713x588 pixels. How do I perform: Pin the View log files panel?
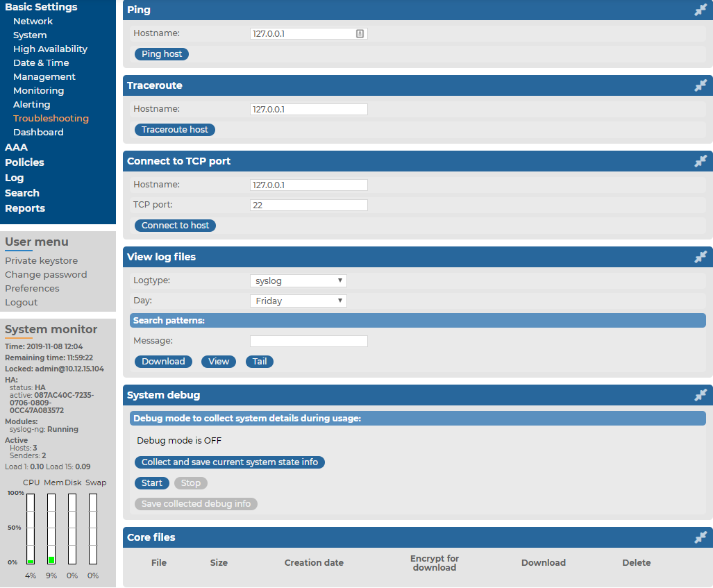click(x=701, y=257)
